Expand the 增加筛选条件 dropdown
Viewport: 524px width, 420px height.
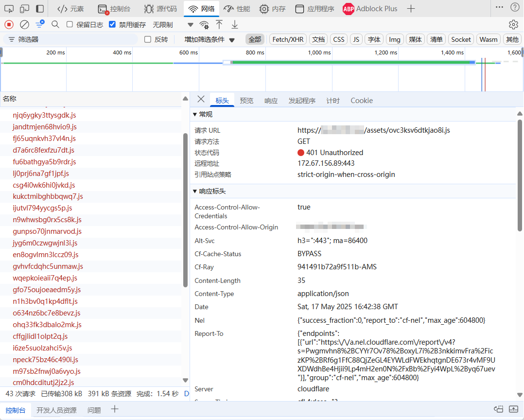click(x=210, y=39)
